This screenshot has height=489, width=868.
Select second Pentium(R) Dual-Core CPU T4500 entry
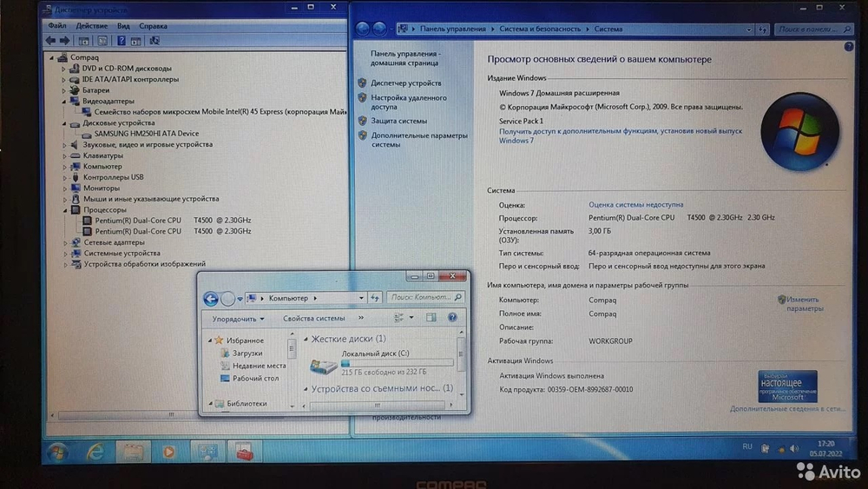click(x=173, y=232)
